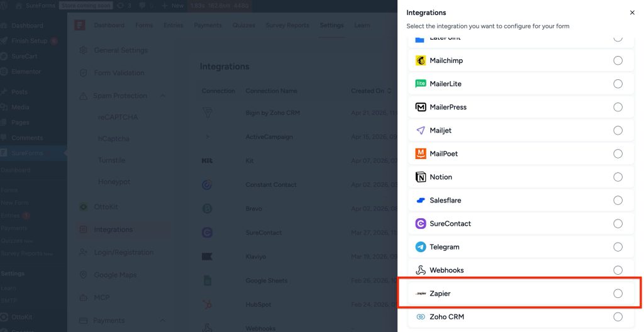The image size is (644, 332).
Task: Select the Webhooks radio button
Action: coord(618,270)
